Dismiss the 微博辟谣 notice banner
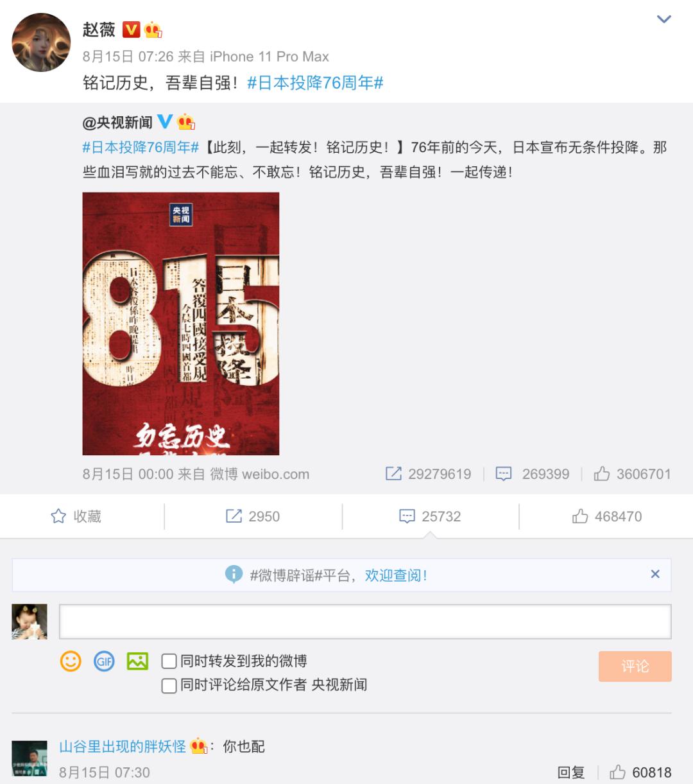This screenshot has height=784, width=693. click(655, 574)
